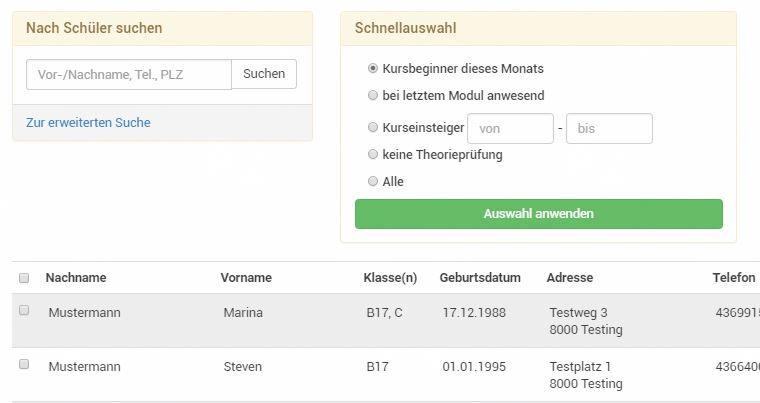Click the 'von' date input field
Image resolution: width=760 pixels, height=403 pixels.
pyautogui.click(x=510, y=129)
